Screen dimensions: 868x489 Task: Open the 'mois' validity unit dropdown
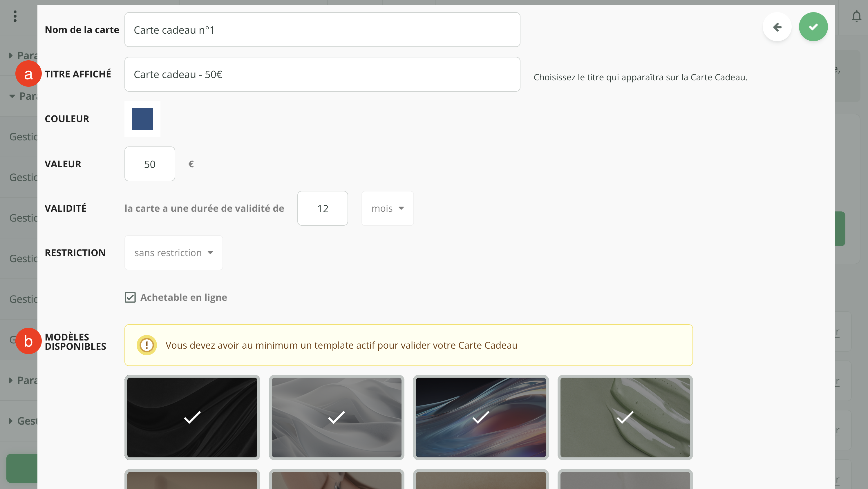[x=387, y=209]
